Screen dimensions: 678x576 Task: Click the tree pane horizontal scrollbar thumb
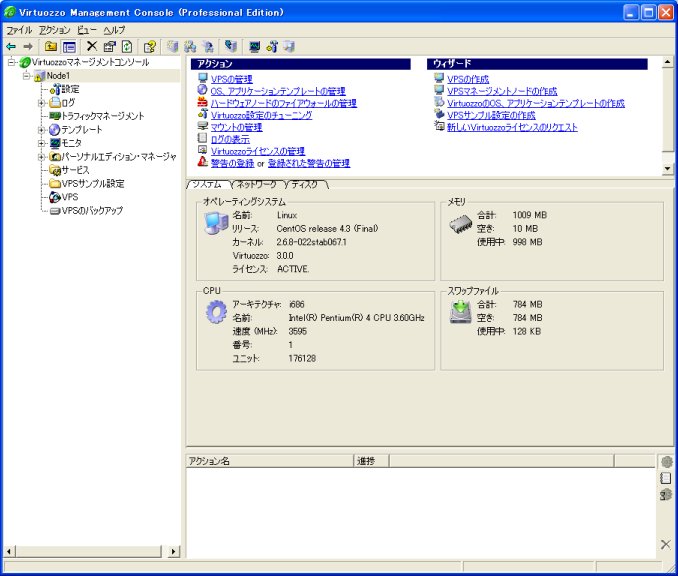(x=89, y=551)
